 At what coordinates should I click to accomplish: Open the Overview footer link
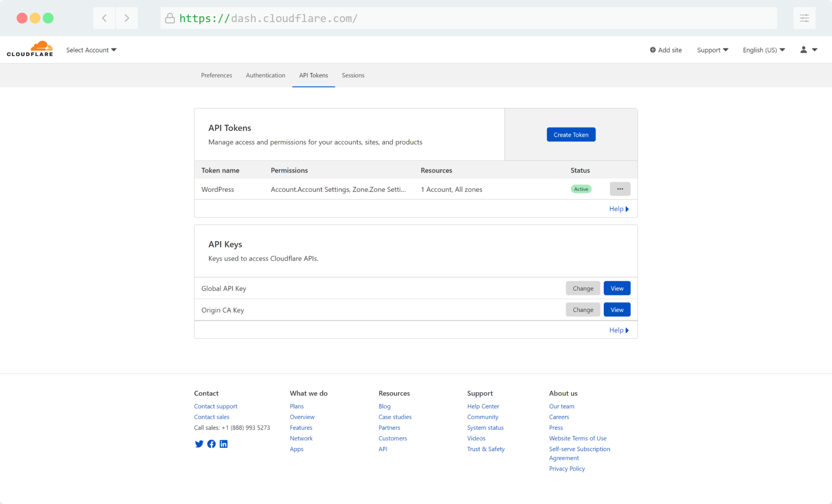pyautogui.click(x=302, y=417)
